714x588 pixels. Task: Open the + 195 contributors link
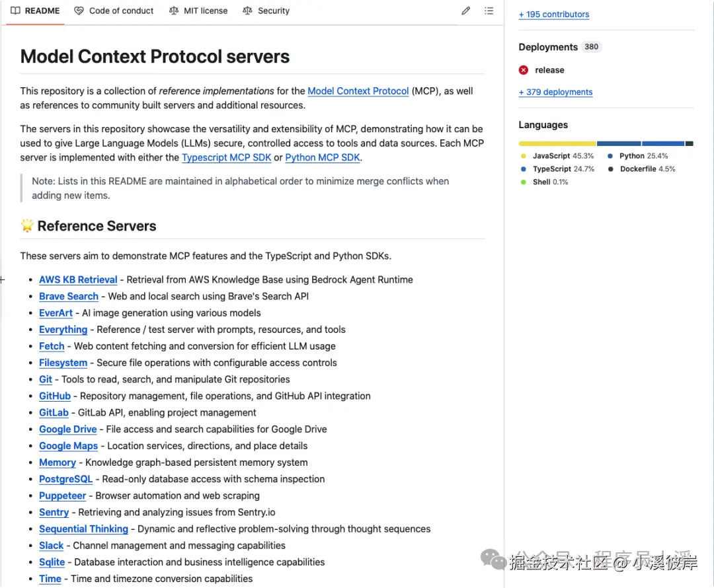pyautogui.click(x=554, y=14)
